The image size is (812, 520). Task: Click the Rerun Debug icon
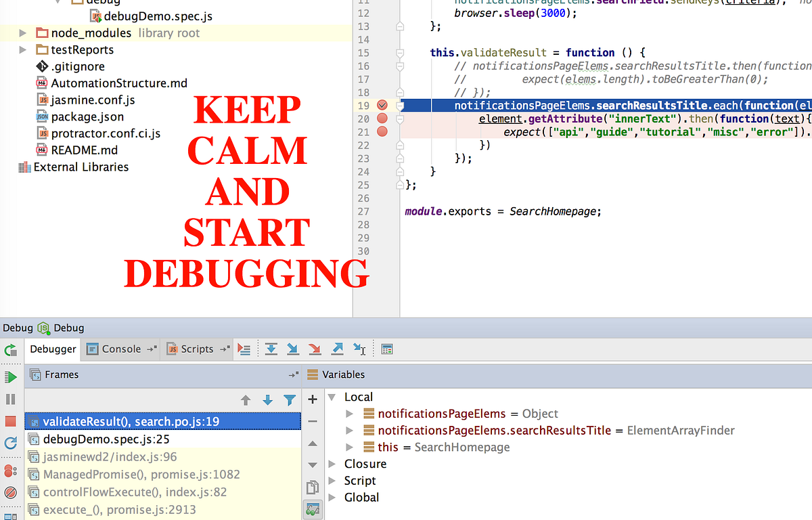(x=10, y=350)
